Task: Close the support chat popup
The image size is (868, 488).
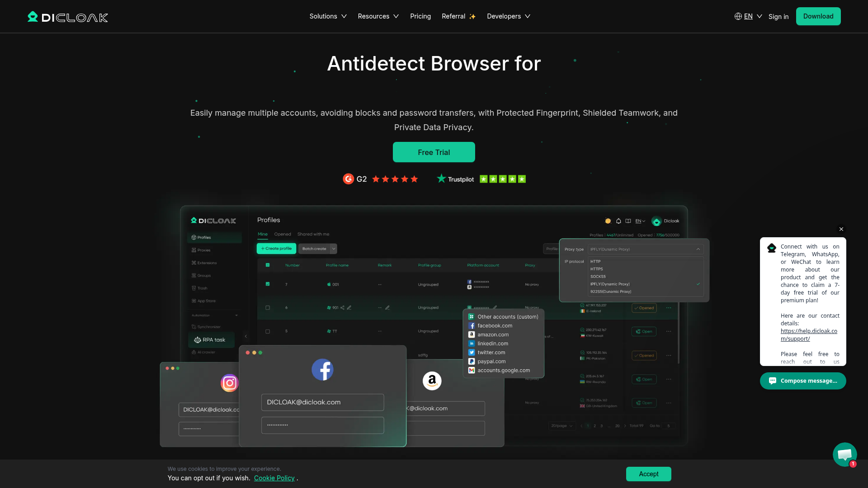Action: pos(841,229)
